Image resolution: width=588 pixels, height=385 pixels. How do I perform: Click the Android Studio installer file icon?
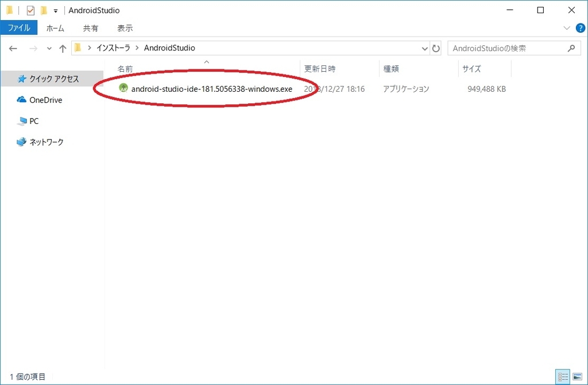tap(123, 88)
